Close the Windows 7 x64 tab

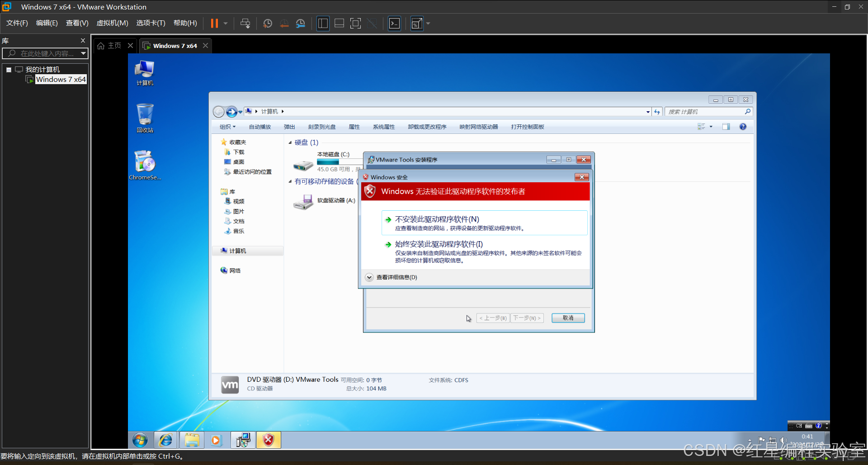[205, 46]
